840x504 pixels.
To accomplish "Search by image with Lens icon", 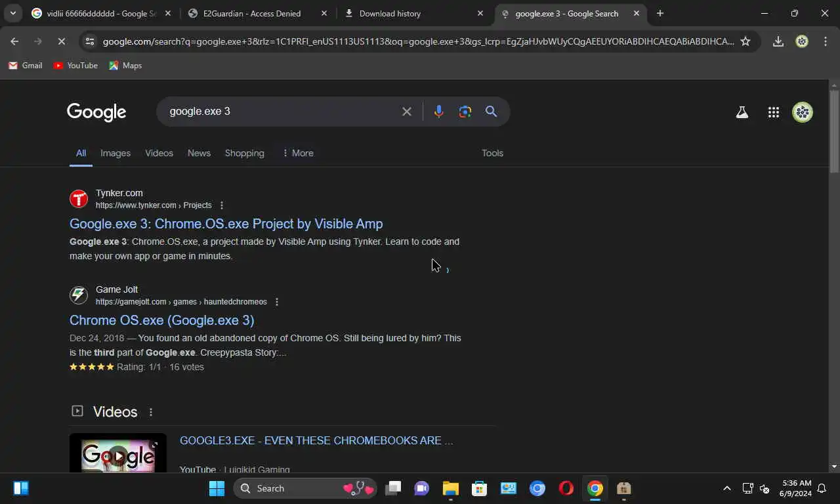I will pos(465,112).
